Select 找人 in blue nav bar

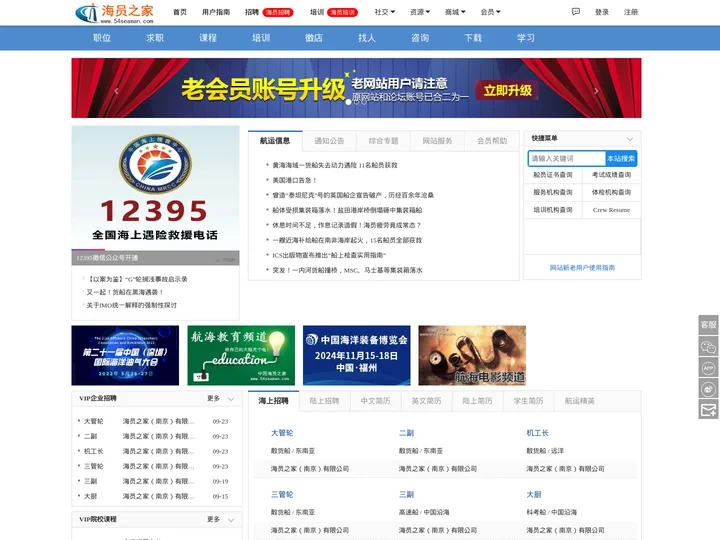(x=367, y=38)
